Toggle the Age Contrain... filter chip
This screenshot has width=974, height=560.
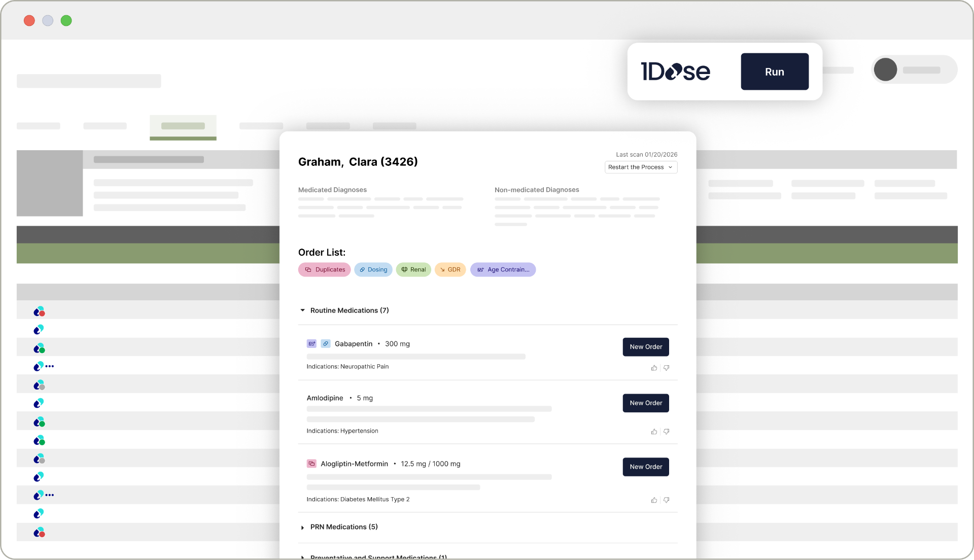503,269
